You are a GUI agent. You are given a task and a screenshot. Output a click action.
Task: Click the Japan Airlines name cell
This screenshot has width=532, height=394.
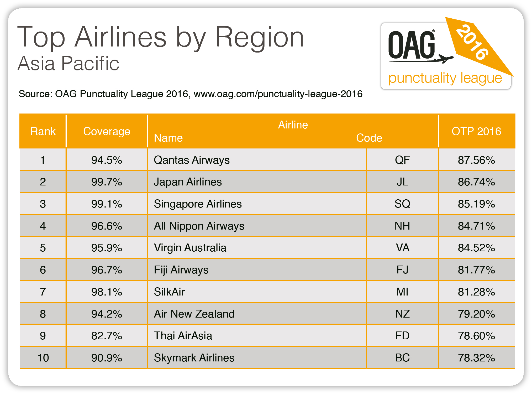pyautogui.click(x=188, y=182)
